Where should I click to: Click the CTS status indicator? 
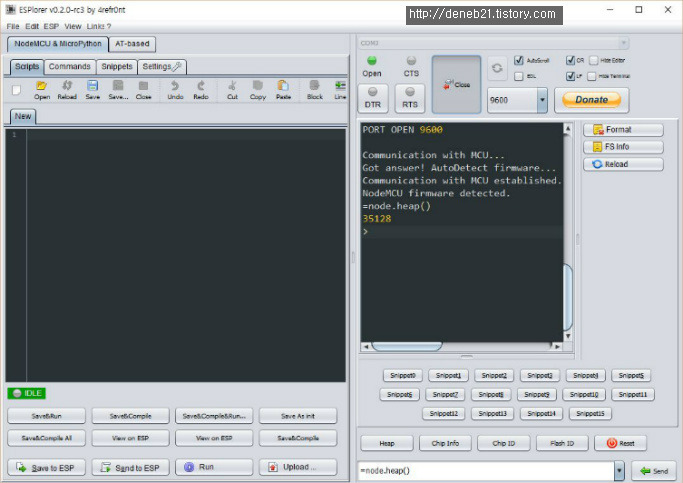pyautogui.click(x=411, y=61)
